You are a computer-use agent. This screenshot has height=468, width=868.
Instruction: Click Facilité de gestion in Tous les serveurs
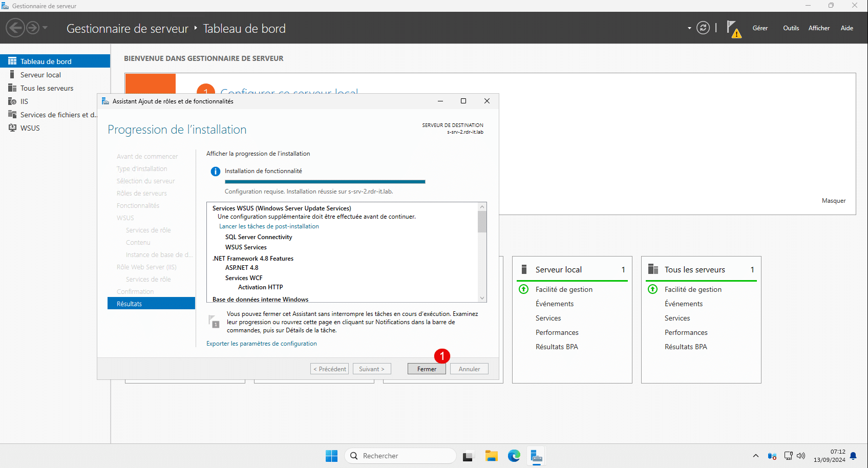point(693,289)
